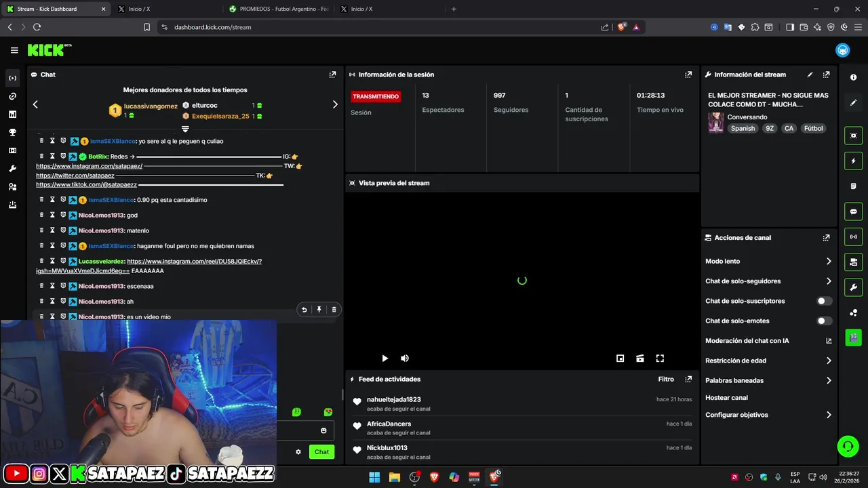This screenshot has height=488, width=868.
Task: Open a new browser tab
Action: point(454,9)
